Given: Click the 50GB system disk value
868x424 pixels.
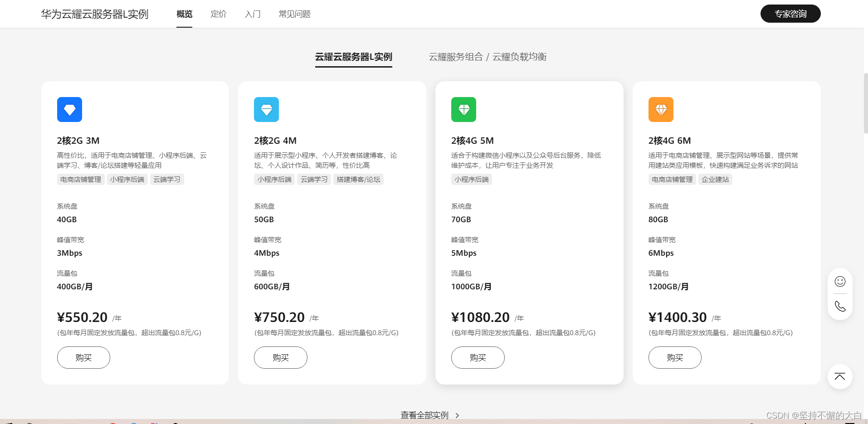Looking at the screenshot, I should (264, 219).
